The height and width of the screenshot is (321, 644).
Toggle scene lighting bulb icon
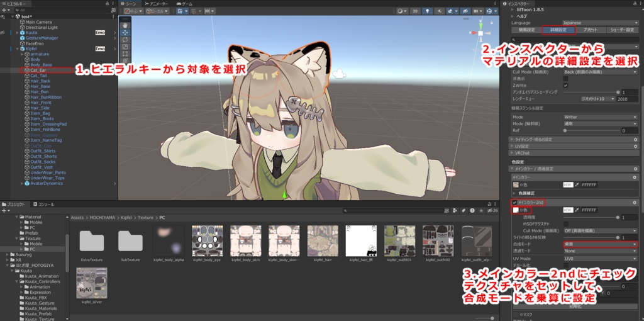click(428, 11)
